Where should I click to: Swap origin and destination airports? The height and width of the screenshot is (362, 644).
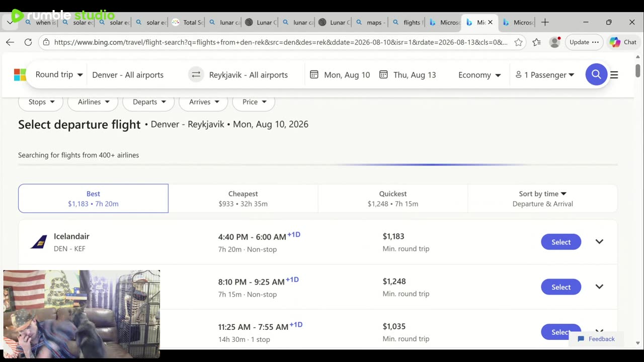point(196,75)
